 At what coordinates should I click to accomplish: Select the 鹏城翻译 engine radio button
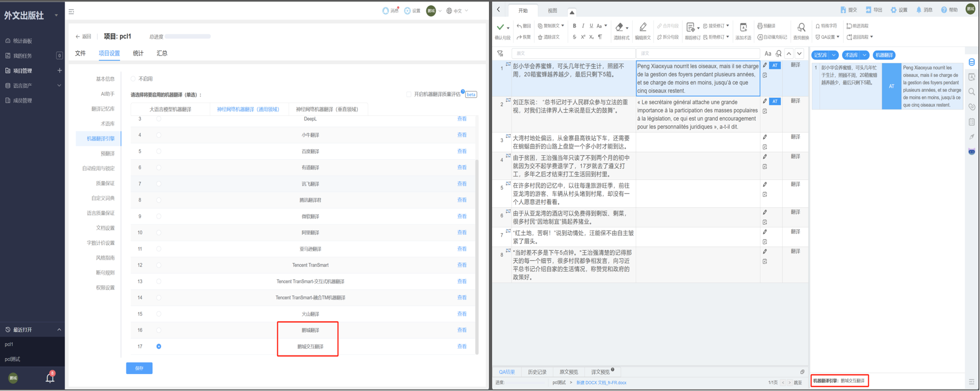(159, 330)
